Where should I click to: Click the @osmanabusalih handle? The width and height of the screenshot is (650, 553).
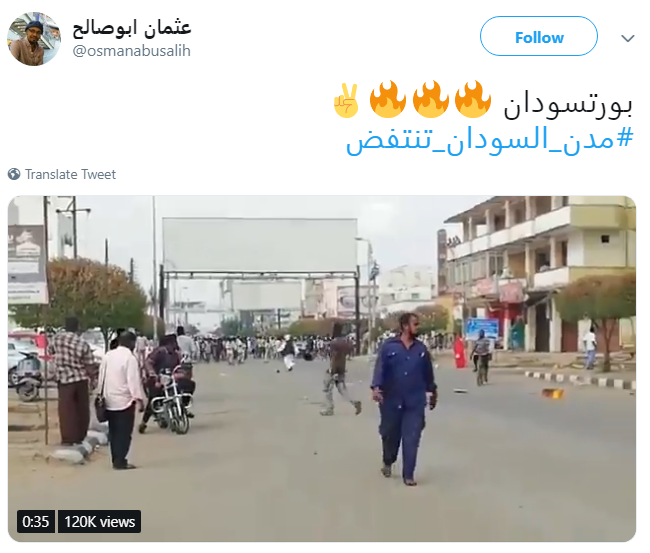point(131,51)
